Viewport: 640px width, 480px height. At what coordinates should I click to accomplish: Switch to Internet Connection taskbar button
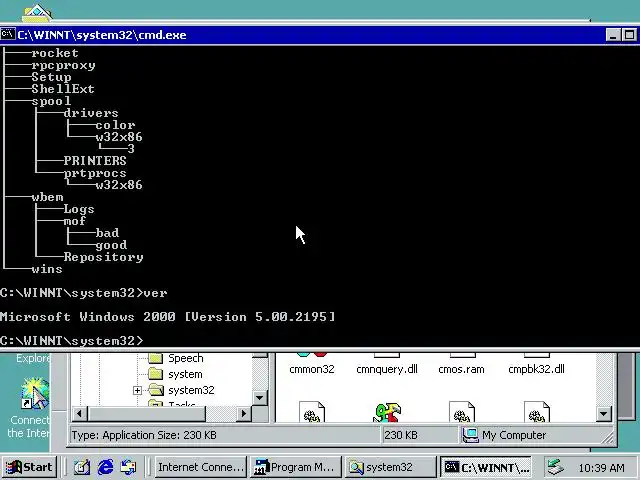pos(200,467)
